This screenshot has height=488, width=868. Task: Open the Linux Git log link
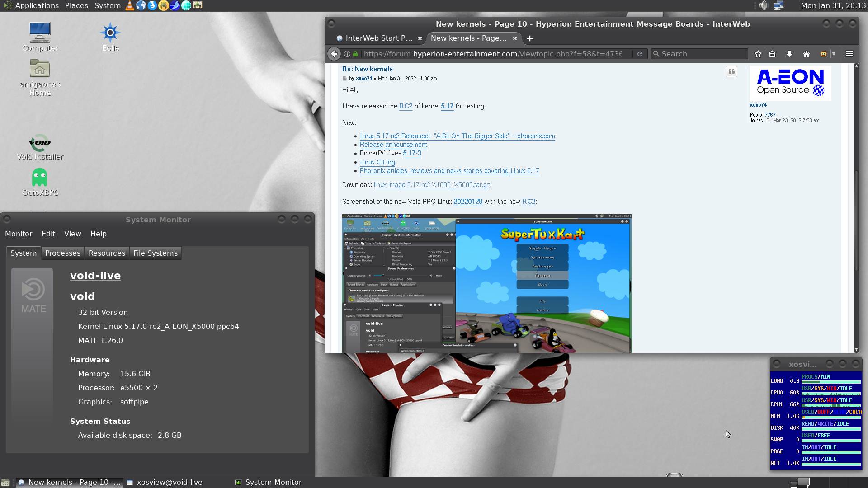point(377,162)
